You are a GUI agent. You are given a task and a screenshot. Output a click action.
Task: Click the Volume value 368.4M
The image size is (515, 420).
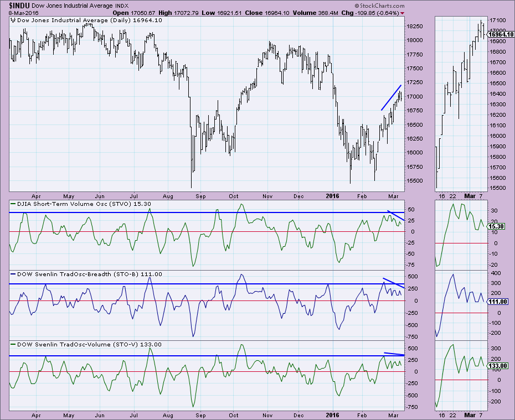(328, 13)
